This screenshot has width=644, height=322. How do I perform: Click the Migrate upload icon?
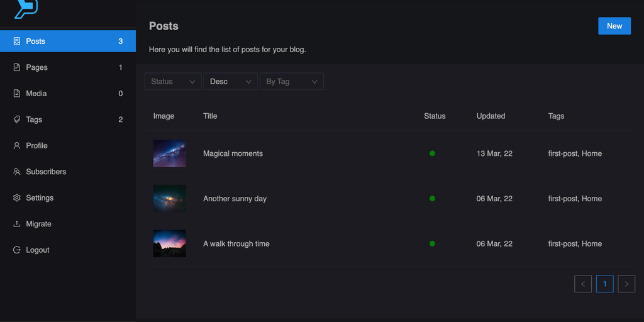pyautogui.click(x=17, y=224)
